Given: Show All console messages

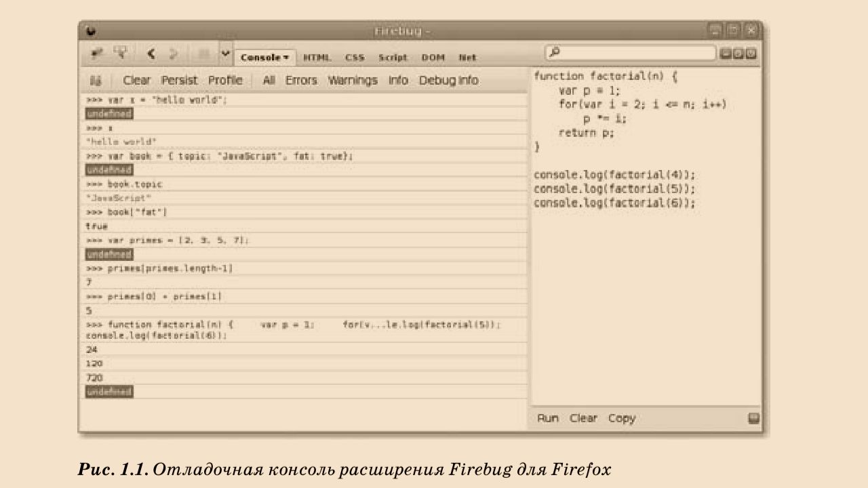Looking at the screenshot, I should tap(269, 80).
